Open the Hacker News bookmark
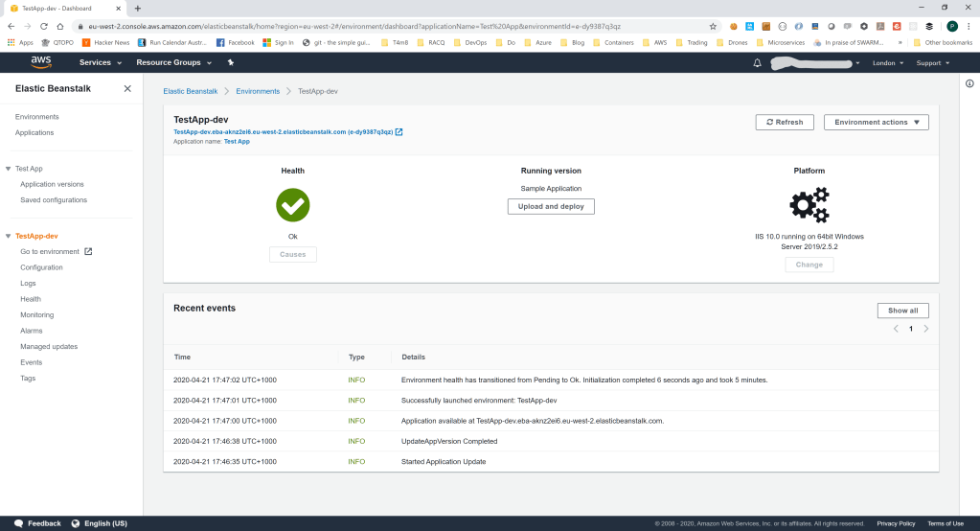Screen dimensions: 980x531 coord(105,42)
